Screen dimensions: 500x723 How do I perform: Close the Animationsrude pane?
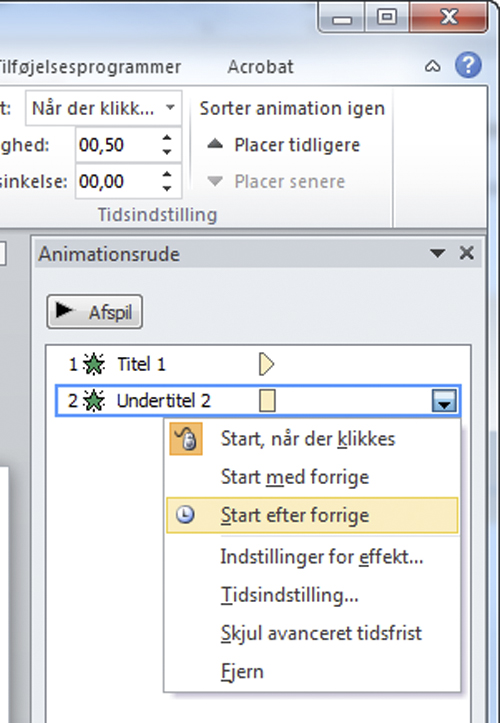[467, 253]
